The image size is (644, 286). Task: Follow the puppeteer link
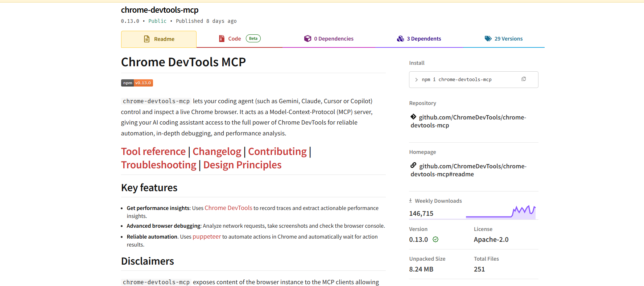point(207,236)
